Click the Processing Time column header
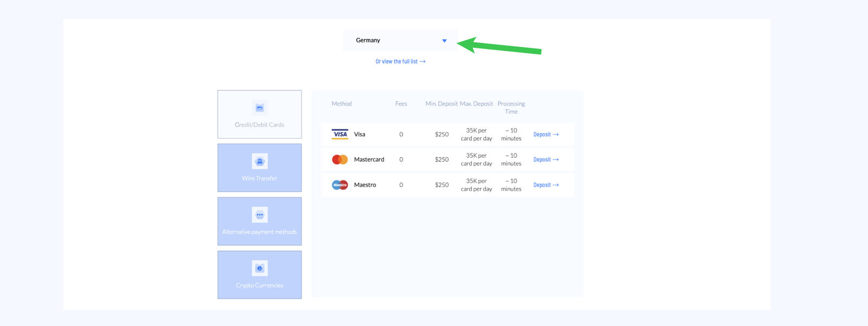 pyautogui.click(x=511, y=108)
